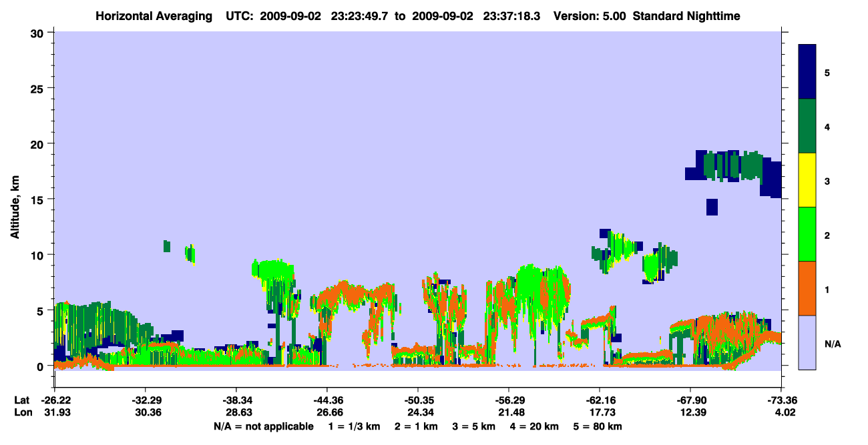Screen dimensions: 868x445
Task: Click the 'Lon' row label
Action: (x=22, y=412)
